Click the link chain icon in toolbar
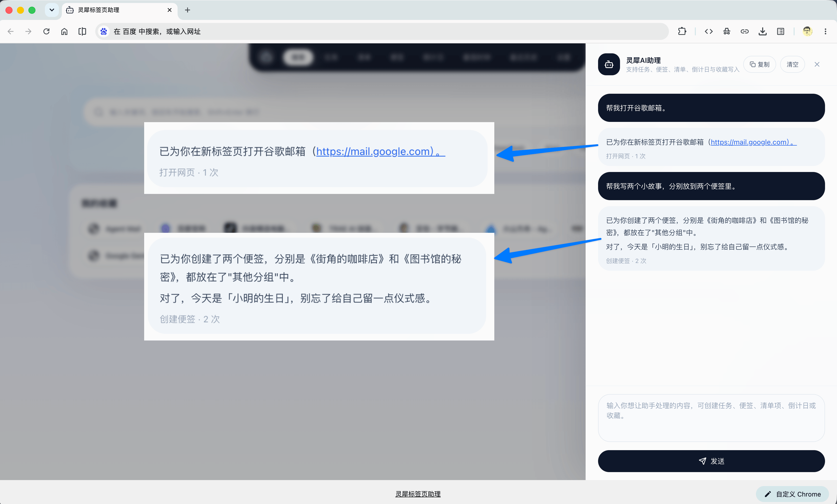 click(x=745, y=32)
